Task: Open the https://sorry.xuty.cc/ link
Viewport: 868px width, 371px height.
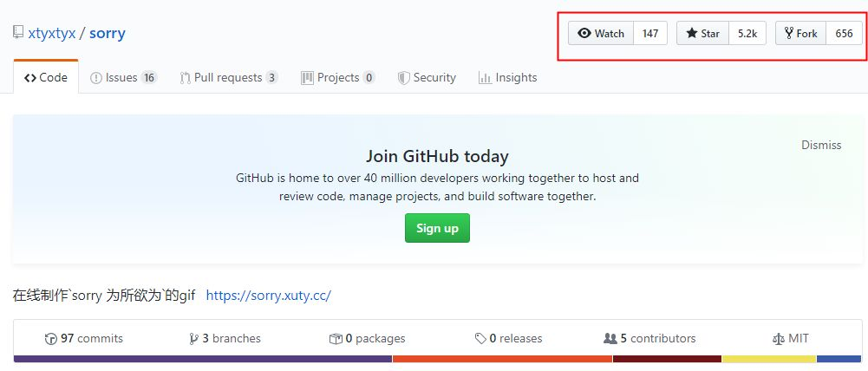Action: (269, 295)
